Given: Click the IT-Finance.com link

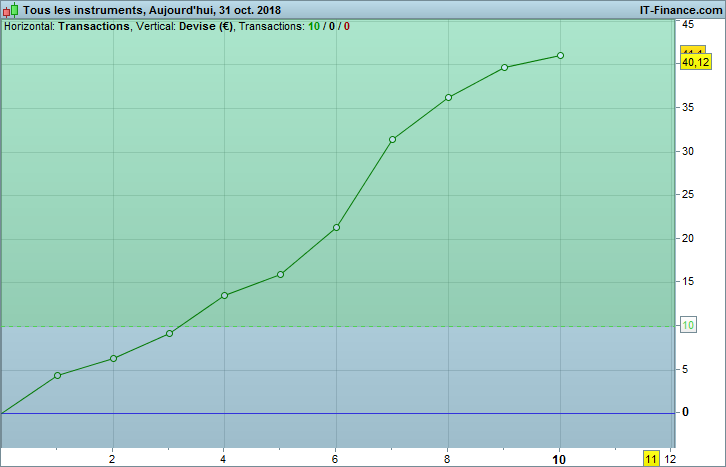Looking at the screenshot, I should (x=681, y=10).
